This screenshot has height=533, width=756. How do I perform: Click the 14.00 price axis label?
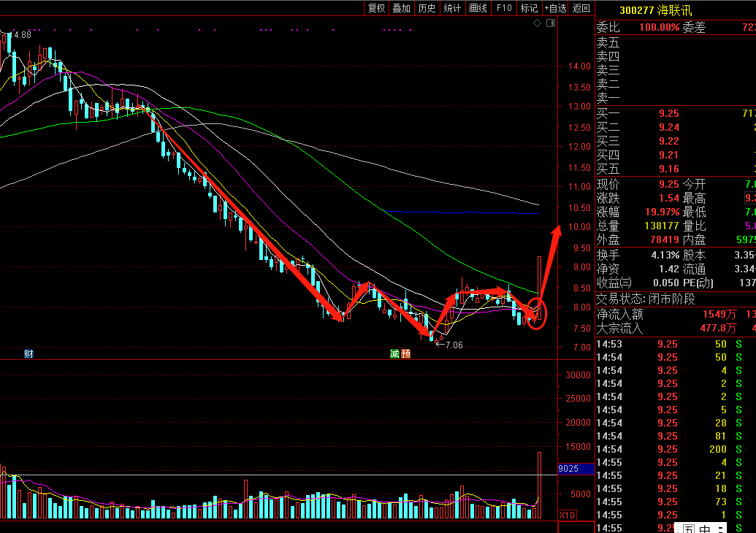click(x=579, y=66)
